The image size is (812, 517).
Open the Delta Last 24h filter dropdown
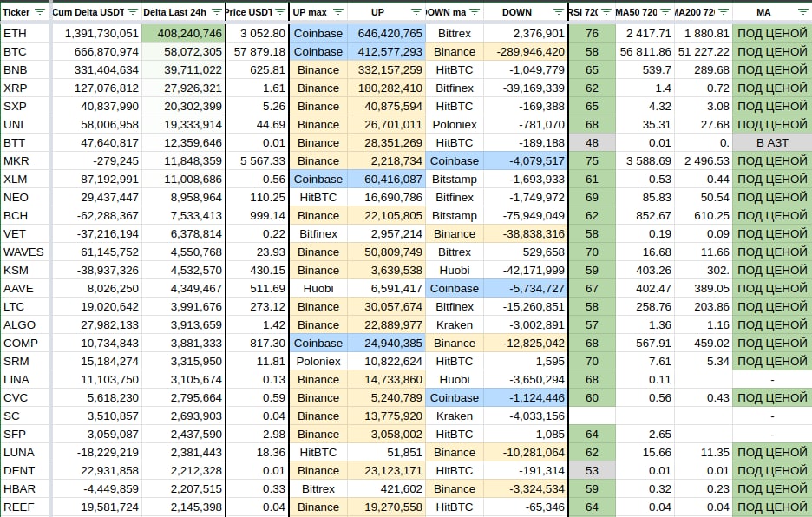pos(217,12)
